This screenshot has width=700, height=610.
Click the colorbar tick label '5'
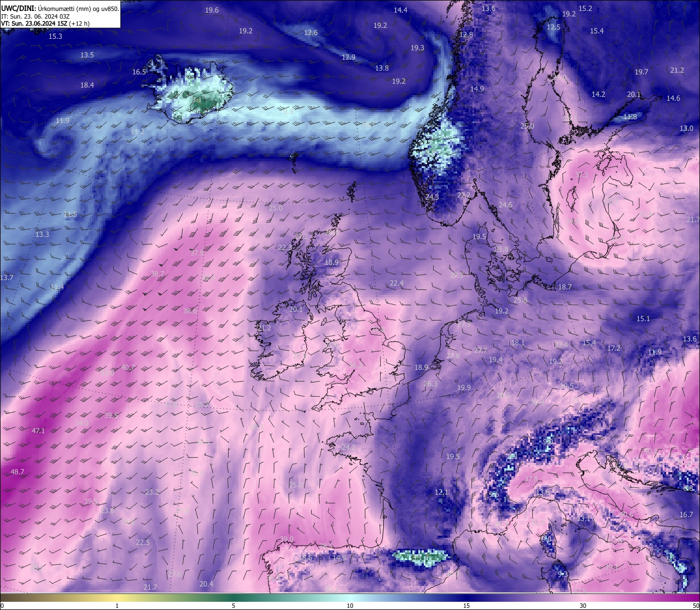click(x=234, y=606)
